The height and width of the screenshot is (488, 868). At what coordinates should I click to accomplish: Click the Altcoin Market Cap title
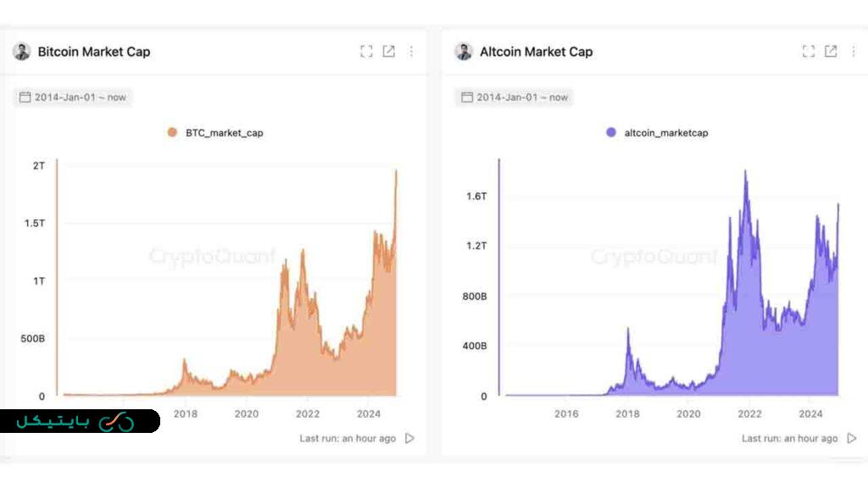tap(536, 52)
